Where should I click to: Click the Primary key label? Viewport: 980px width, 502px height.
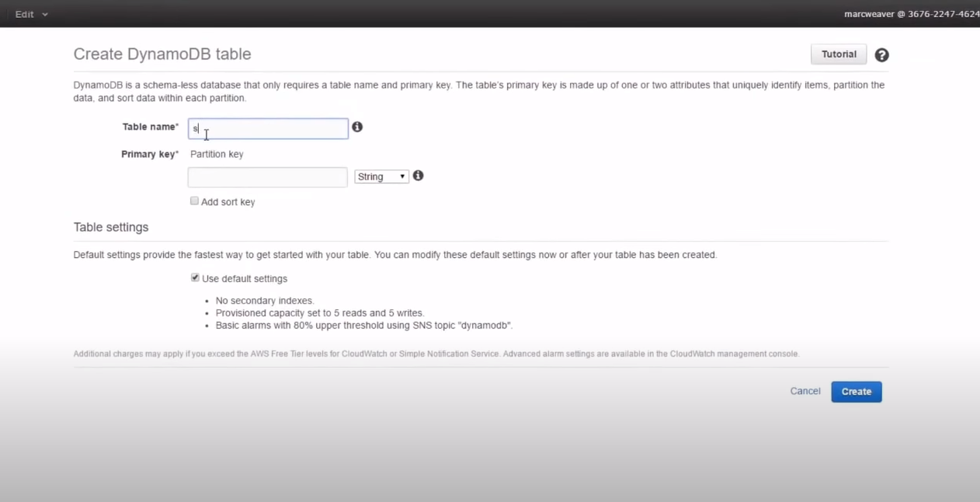(x=150, y=154)
